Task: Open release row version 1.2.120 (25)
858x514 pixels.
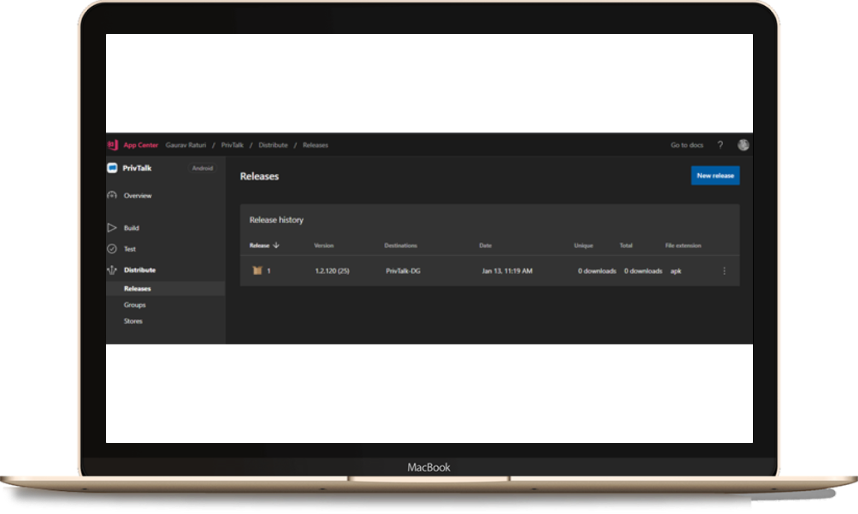Action: coord(331,270)
